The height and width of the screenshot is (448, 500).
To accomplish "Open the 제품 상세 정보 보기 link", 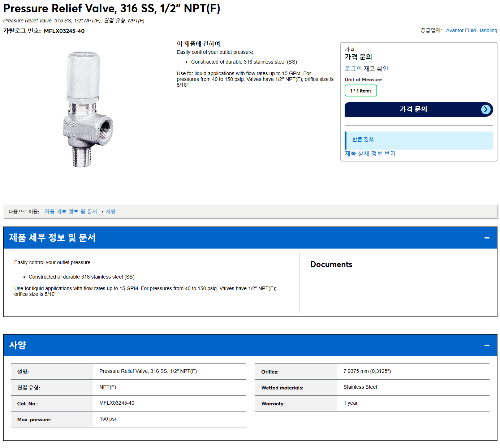I will (370, 154).
